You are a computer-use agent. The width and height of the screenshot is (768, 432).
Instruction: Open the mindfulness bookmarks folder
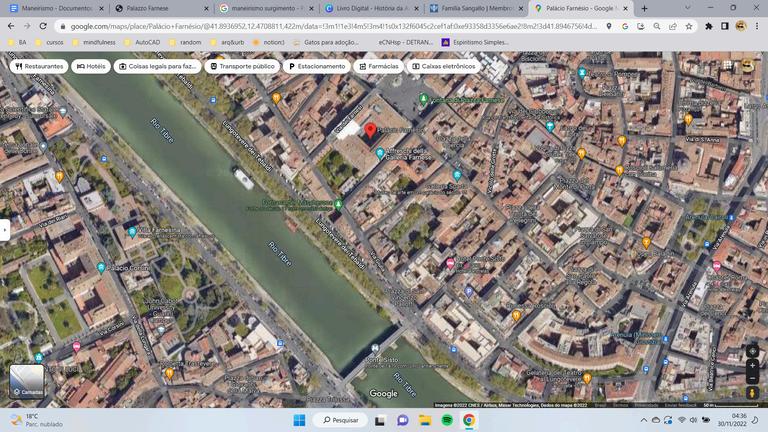(x=93, y=43)
